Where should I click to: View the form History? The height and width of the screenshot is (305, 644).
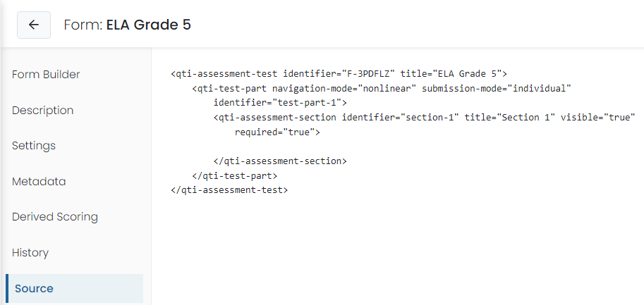pos(30,253)
